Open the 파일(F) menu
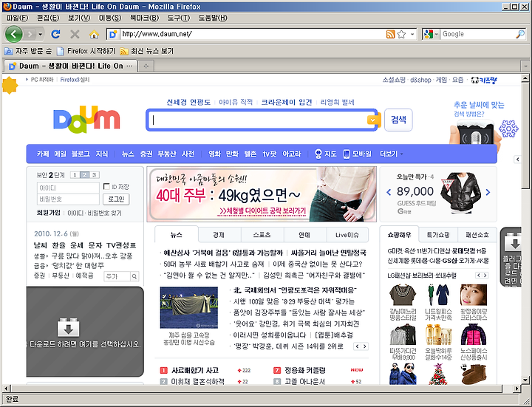Image resolution: width=532 pixels, height=407 pixels. pyautogui.click(x=17, y=18)
